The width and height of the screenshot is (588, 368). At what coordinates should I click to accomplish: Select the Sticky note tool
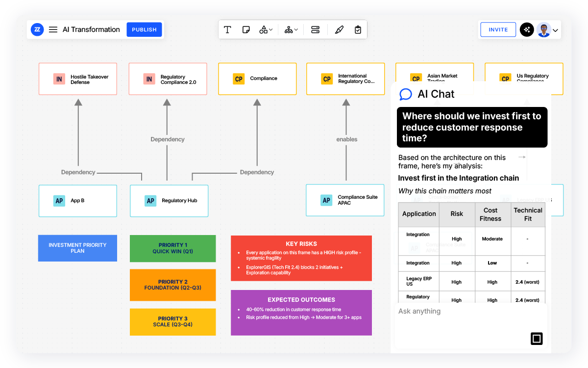(246, 30)
